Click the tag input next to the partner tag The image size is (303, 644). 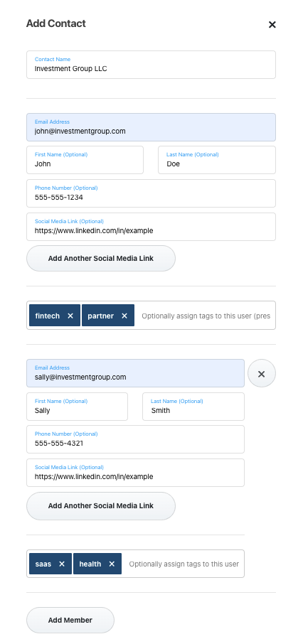tap(206, 316)
